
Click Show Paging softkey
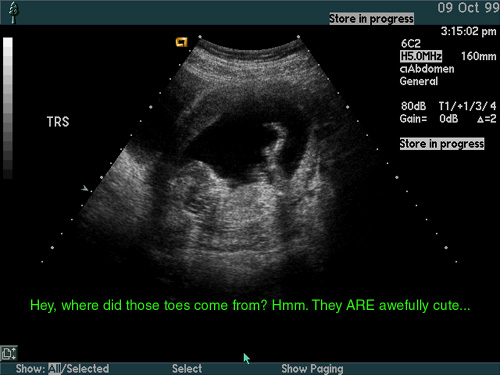(x=312, y=369)
